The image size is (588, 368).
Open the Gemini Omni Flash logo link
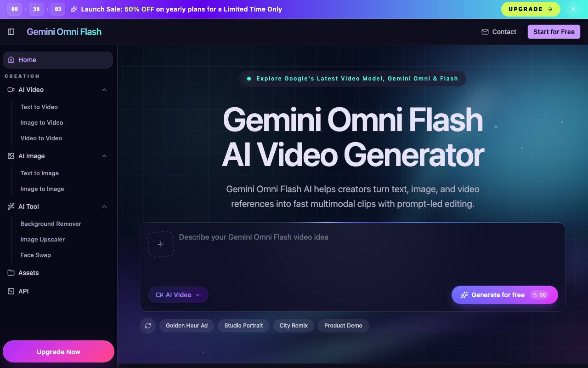(x=64, y=32)
